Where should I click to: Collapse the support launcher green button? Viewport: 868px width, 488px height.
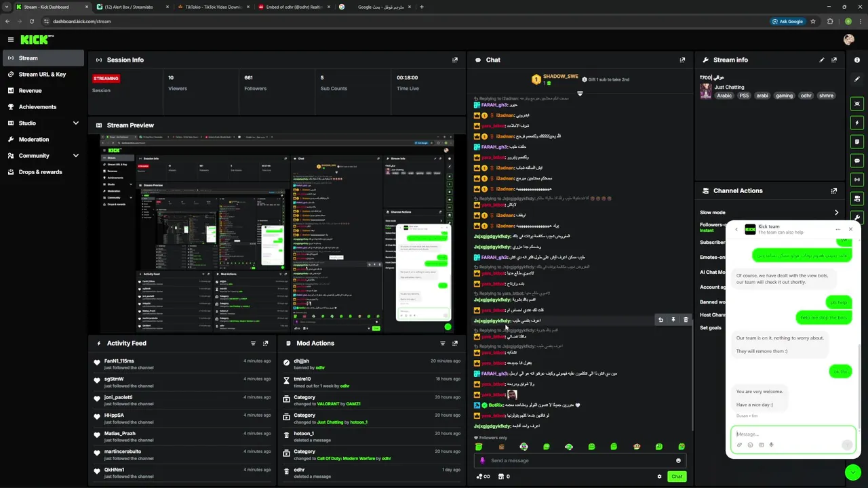click(x=853, y=472)
